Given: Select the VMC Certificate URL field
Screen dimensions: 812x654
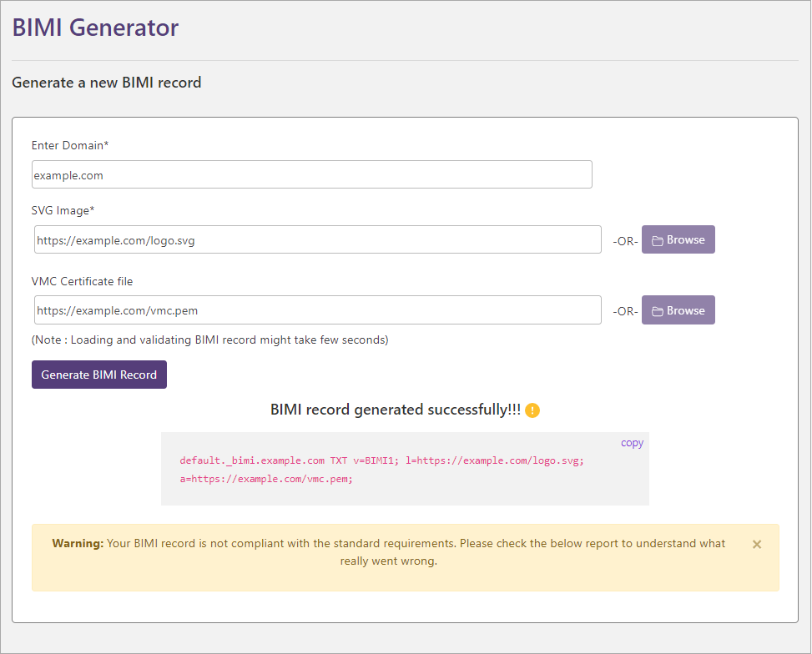Looking at the screenshot, I should (x=317, y=310).
